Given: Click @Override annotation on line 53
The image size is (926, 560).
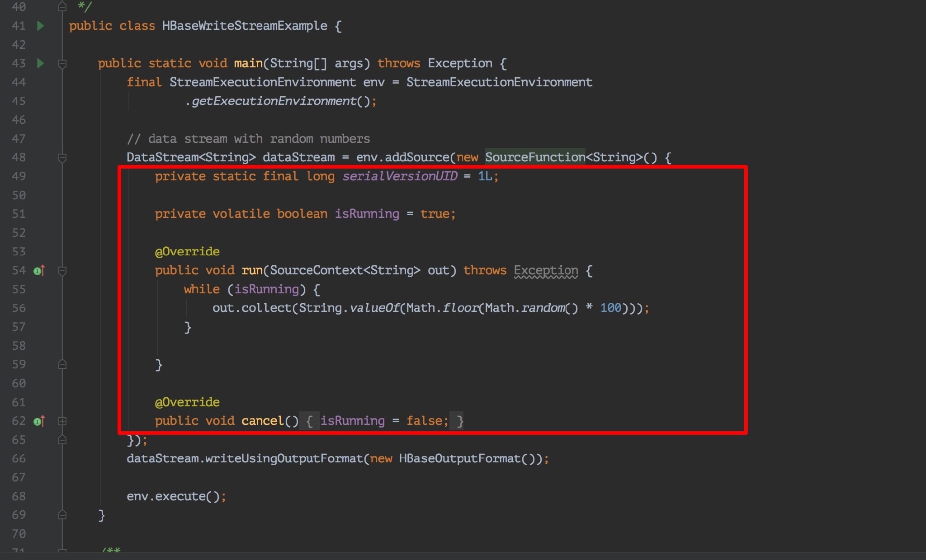Looking at the screenshot, I should (187, 251).
